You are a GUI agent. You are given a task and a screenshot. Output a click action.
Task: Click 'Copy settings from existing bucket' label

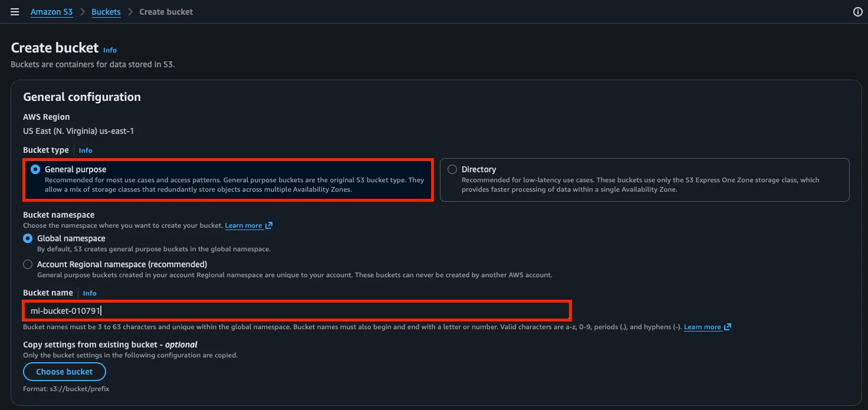coord(110,345)
